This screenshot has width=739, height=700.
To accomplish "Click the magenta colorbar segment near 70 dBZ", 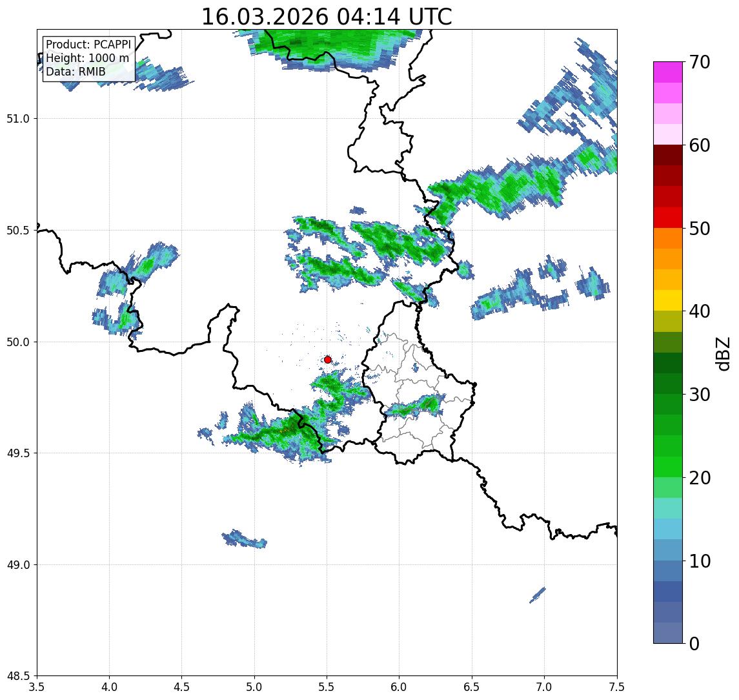I will pyautogui.click(x=668, y=72).
